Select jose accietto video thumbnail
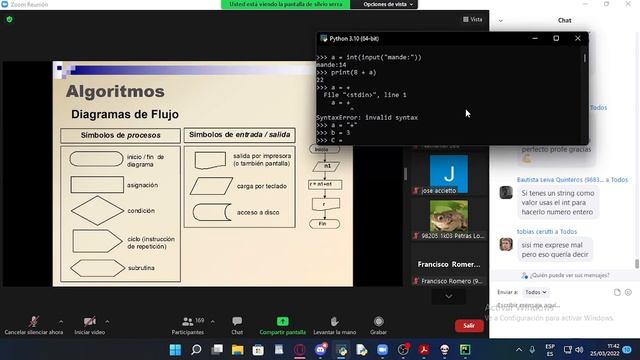The height and width of the screenshot is (360, 640). pos(449,174)
